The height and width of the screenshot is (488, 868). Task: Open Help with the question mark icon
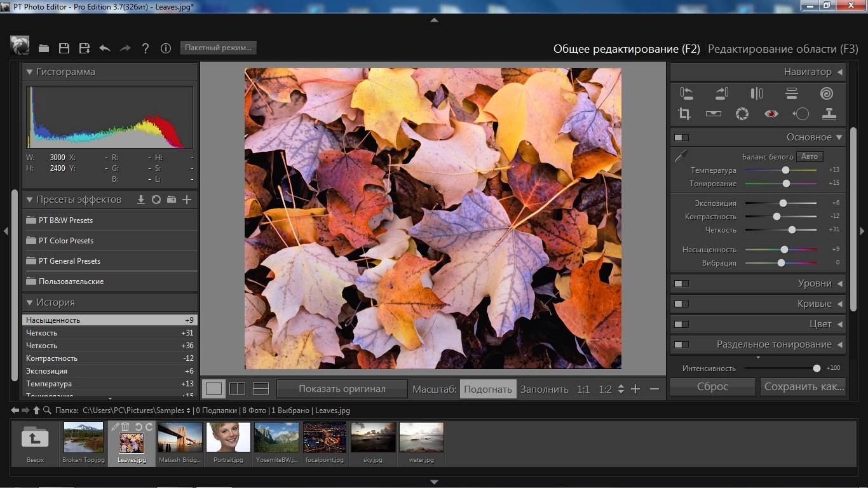[x=146, y=48]
